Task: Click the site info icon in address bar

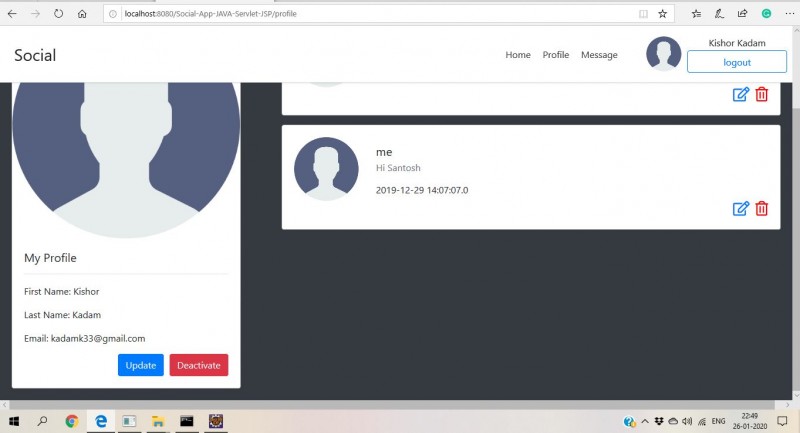Action: (113, 14)
